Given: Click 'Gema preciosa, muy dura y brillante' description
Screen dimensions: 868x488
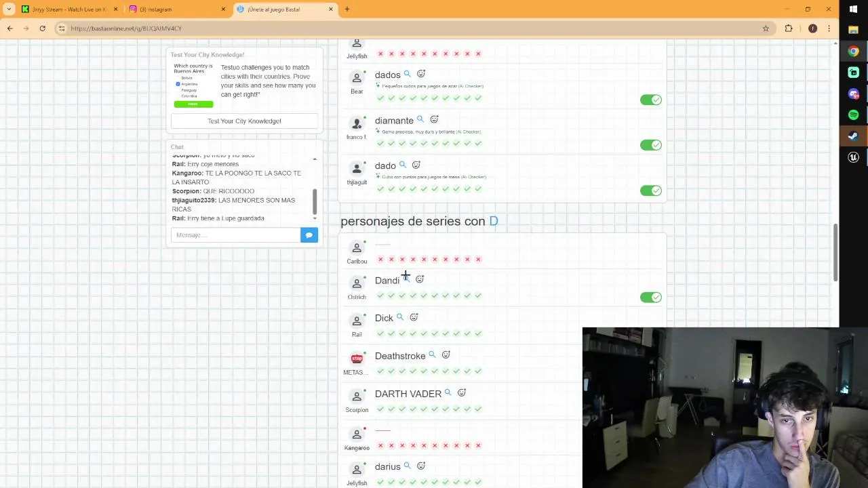Looking at the screenshot, I should point(418,131).
